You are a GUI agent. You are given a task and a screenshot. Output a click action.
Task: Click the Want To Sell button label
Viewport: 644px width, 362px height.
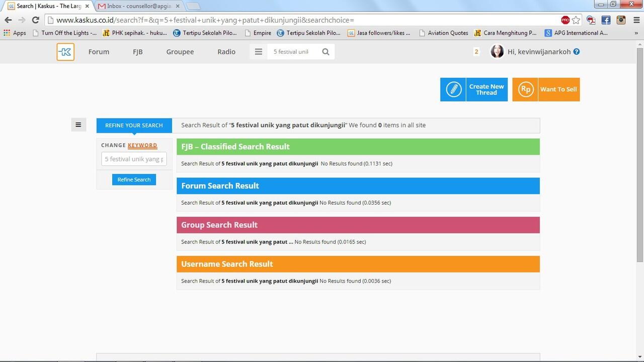tap(558, 89)
